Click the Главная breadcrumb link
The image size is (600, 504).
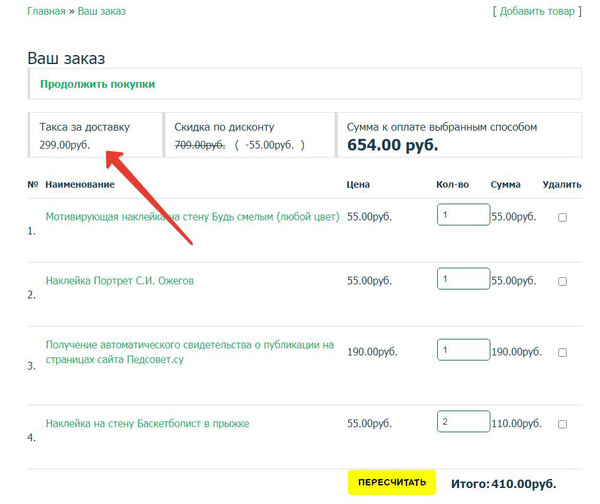pyautogui.click(x=46, y=12)
